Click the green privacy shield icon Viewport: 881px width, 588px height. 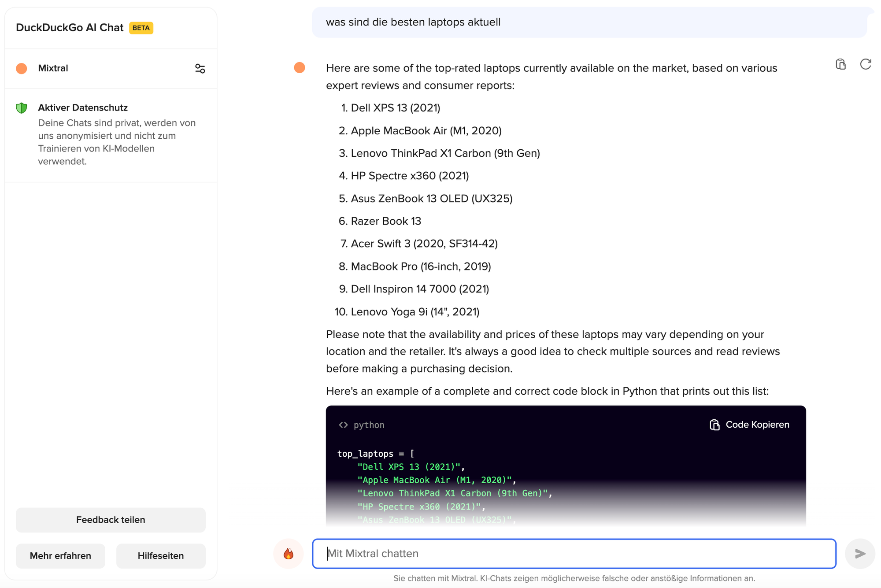pos(22,108)
